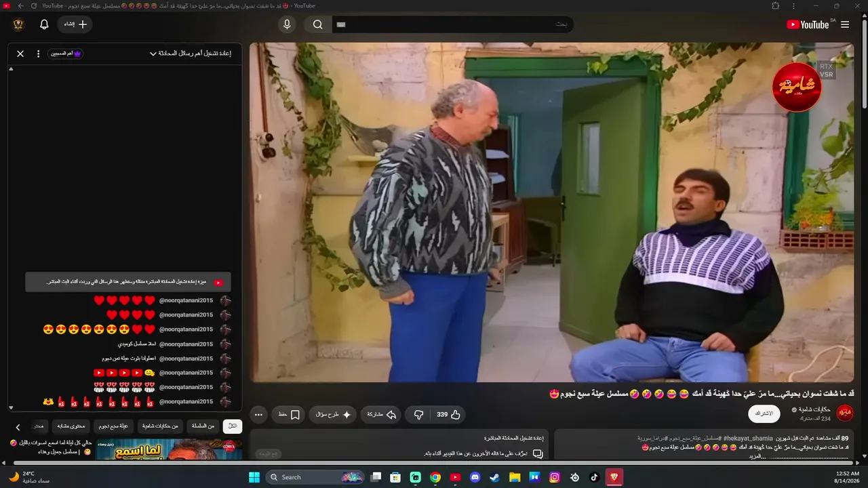868x488 pixels.
Task: Reload the page with the refresh icon
Action: pos(33,6)
